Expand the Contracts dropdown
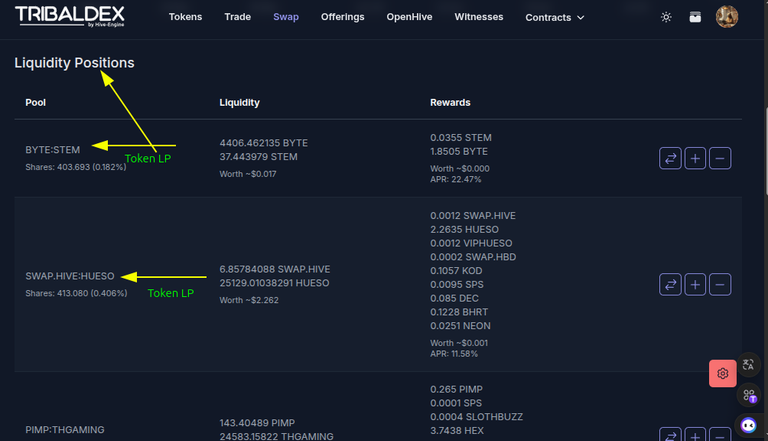768x441 pixels. (554, 18)
